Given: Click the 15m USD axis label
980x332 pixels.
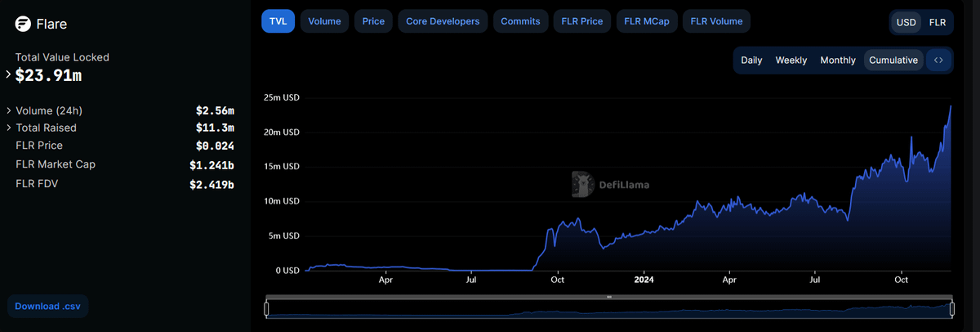Looking at the screenshot, I should click(x=280, y=166).
